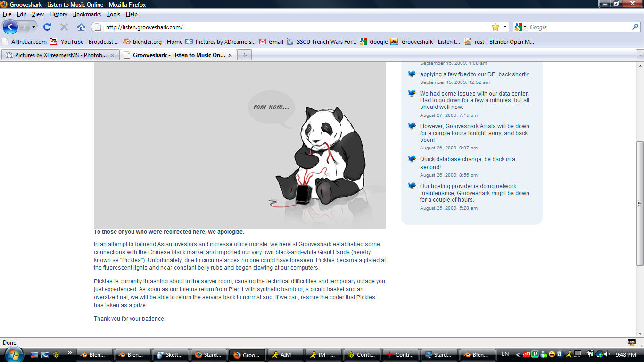Click 'To those of you who were redirected' heading
Screen dimensions: 644x362
[x=169, y=232]
